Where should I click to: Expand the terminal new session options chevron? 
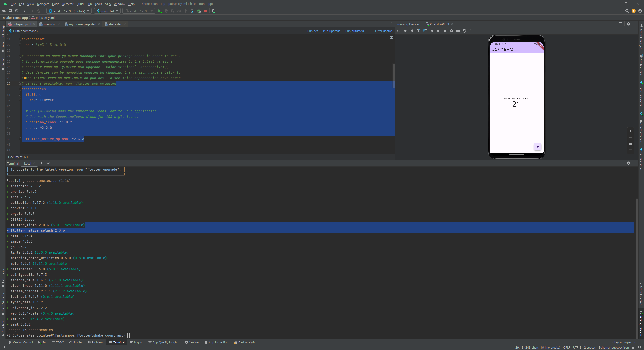(48, 163)
